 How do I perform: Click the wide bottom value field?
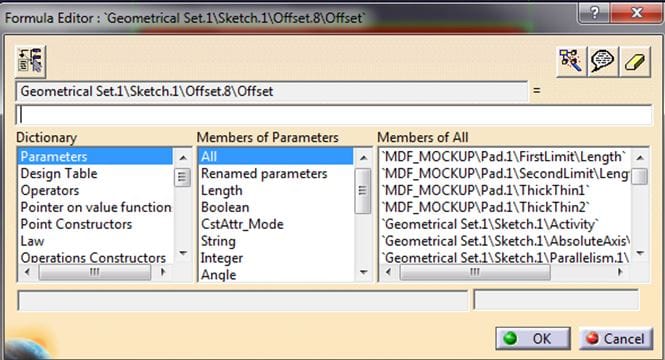[243, 301]
